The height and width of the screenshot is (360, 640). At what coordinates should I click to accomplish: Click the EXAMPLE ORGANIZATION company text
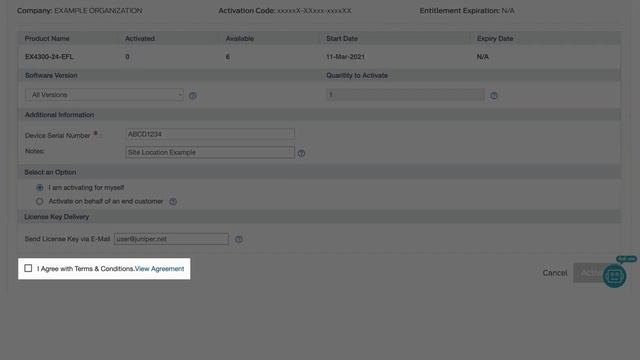coord(98,11)
